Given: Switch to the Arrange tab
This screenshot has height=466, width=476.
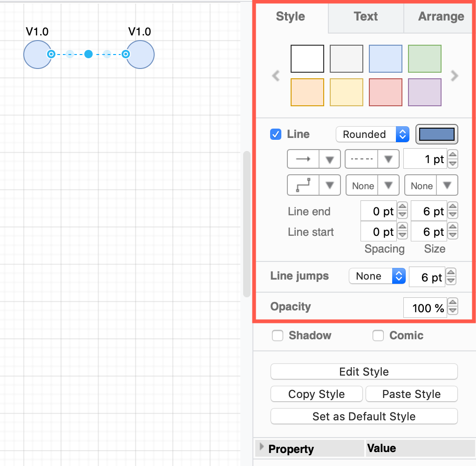Looking at the screenshot, I should coord(441,16).
